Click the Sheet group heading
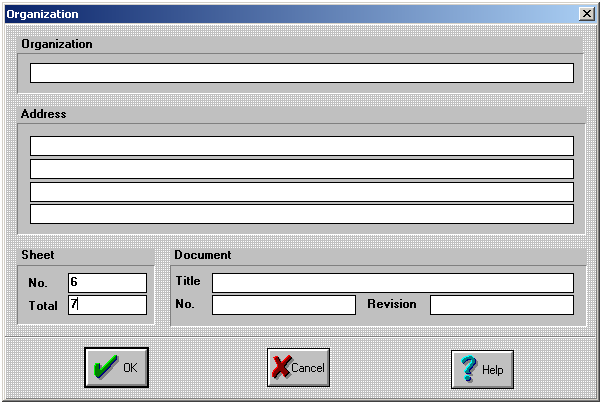The height and width of the screenshot is (403, 601). pos(38,255)
